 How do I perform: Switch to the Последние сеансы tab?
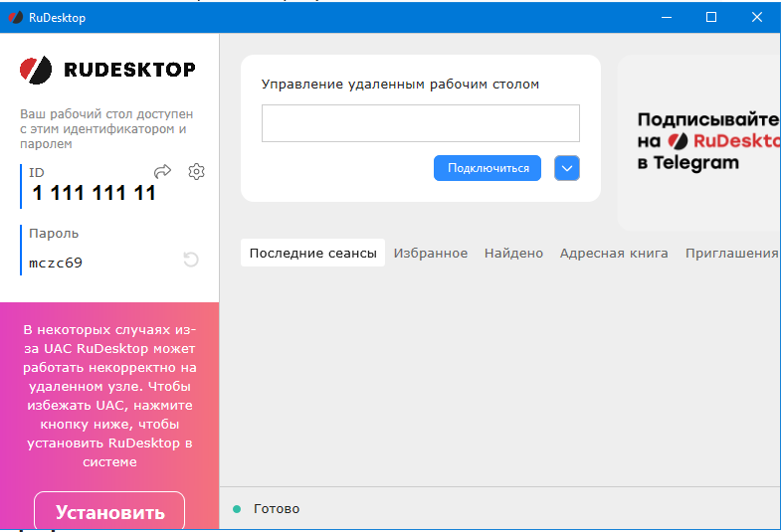[312, 253]
